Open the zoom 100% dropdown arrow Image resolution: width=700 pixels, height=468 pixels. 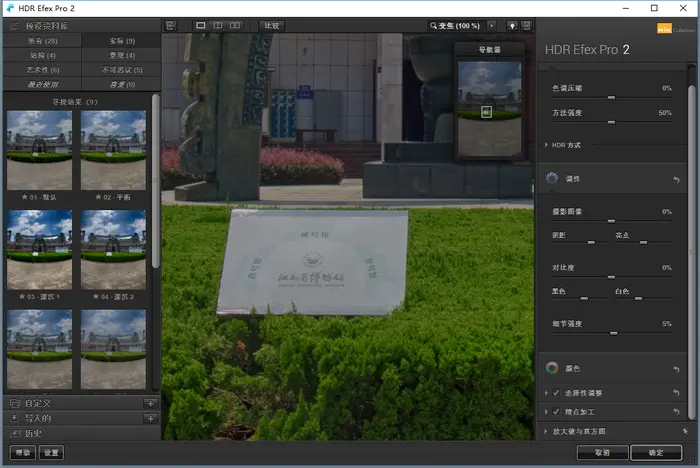coord(492,25)
